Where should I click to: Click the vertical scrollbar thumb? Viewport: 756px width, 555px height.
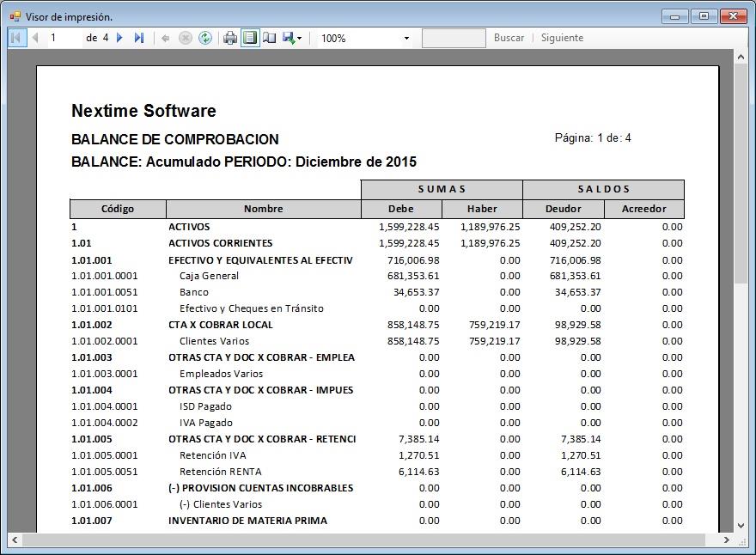[741, 174]
